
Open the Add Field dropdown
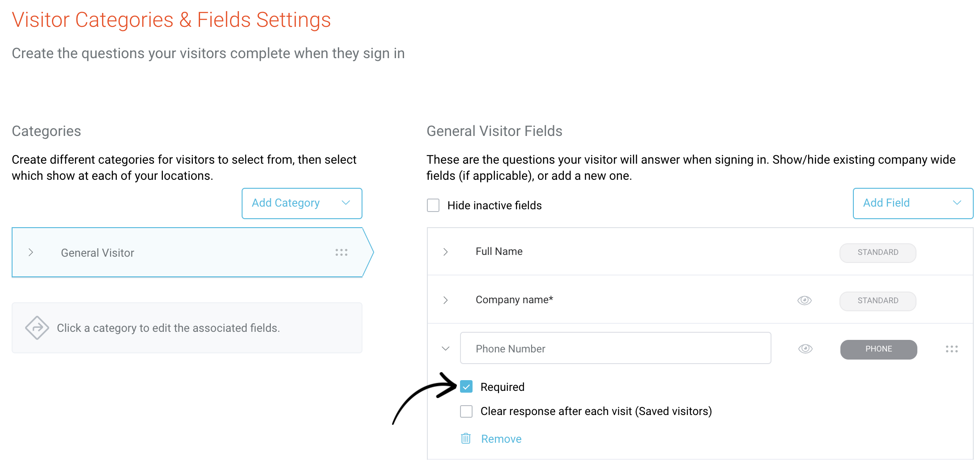point(913,203)
